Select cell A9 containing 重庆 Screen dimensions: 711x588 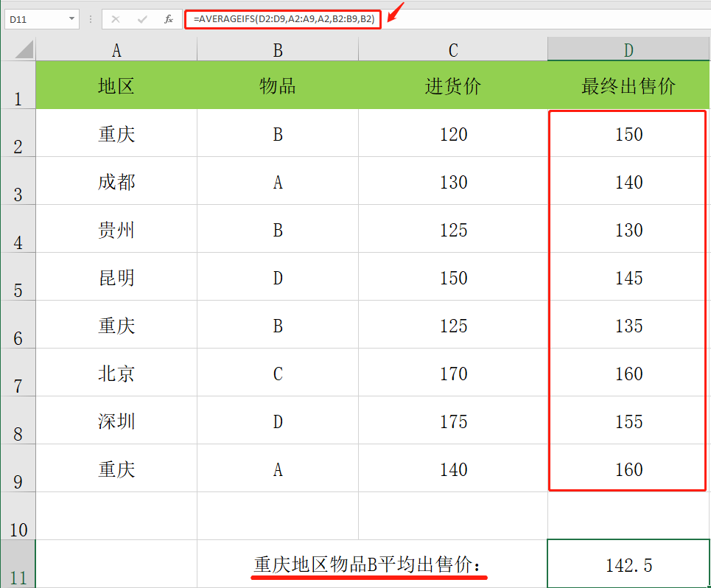(116, 469)
